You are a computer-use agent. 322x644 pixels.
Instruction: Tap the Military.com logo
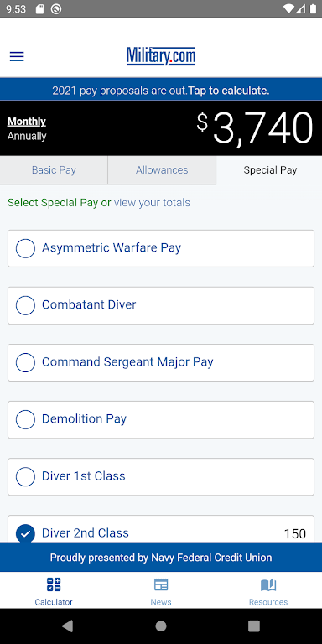coord(161,56)
